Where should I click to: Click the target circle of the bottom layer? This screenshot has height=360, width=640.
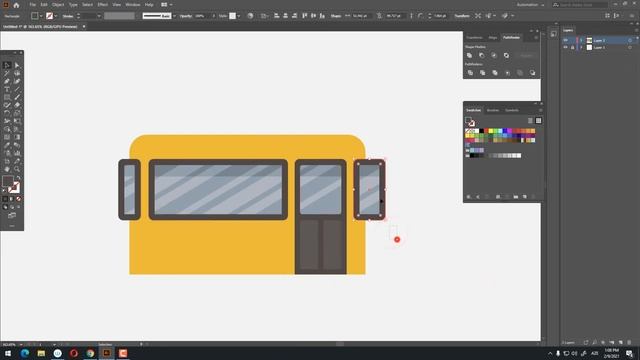[630, 47]
